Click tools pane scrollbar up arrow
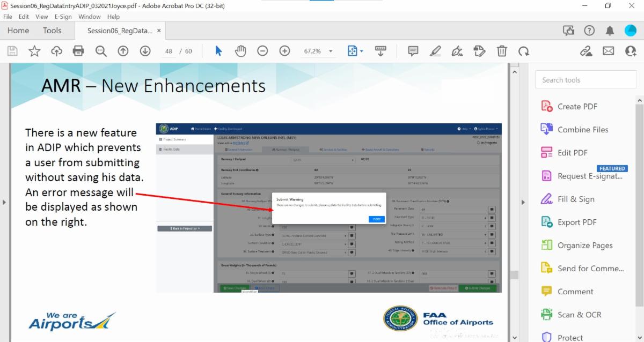Screen dimensions: 644x342 click(640, 100)
